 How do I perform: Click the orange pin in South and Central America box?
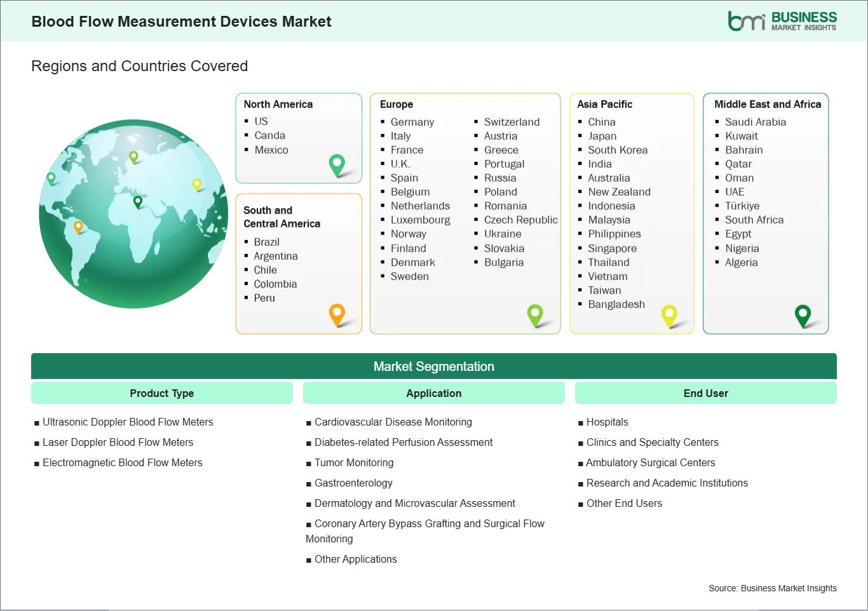click(x=337, y=314)
